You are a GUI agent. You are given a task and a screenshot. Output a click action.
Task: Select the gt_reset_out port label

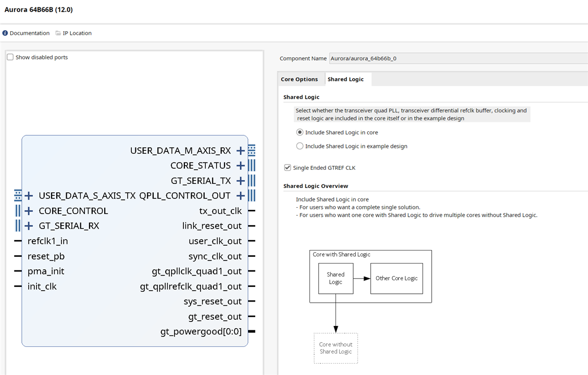point(215,317)
